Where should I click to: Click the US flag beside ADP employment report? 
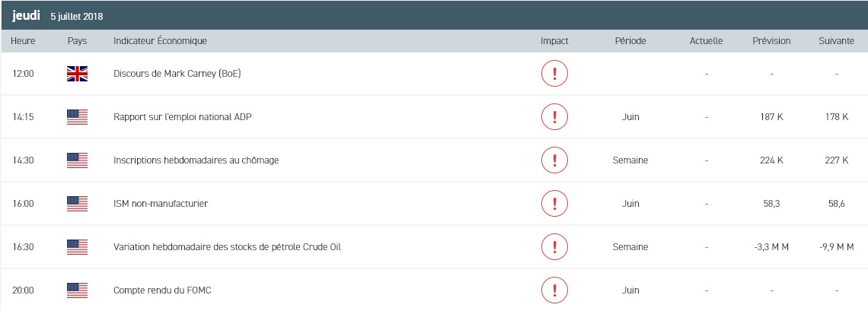pos(77,117)
